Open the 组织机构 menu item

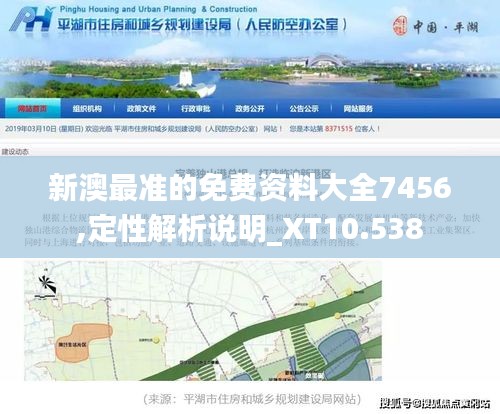point(87,109)
